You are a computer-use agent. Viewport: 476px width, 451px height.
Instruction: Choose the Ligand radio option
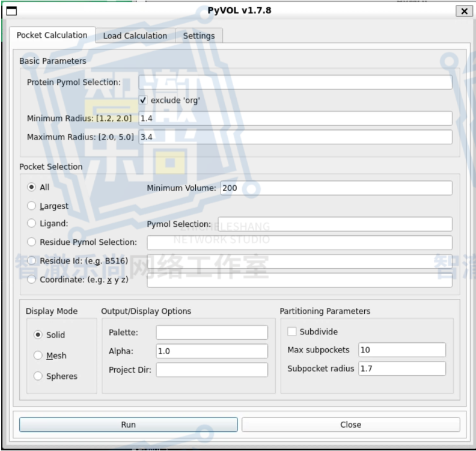[x=32, y=224]
